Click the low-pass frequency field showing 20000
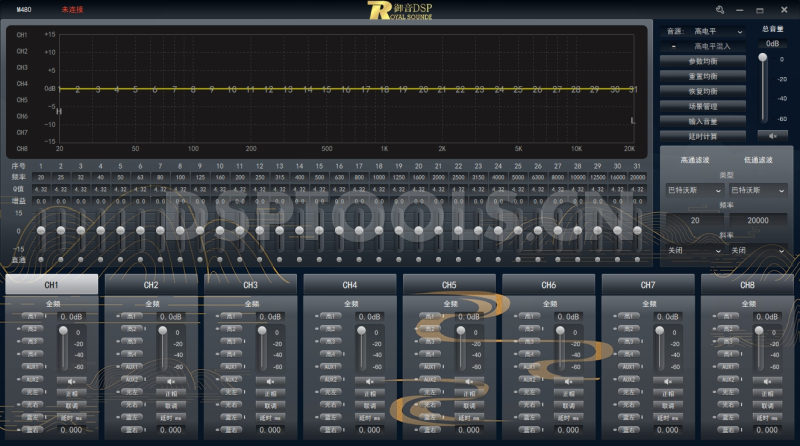Viewport: 800px width, 446px height. click(758, 220)
